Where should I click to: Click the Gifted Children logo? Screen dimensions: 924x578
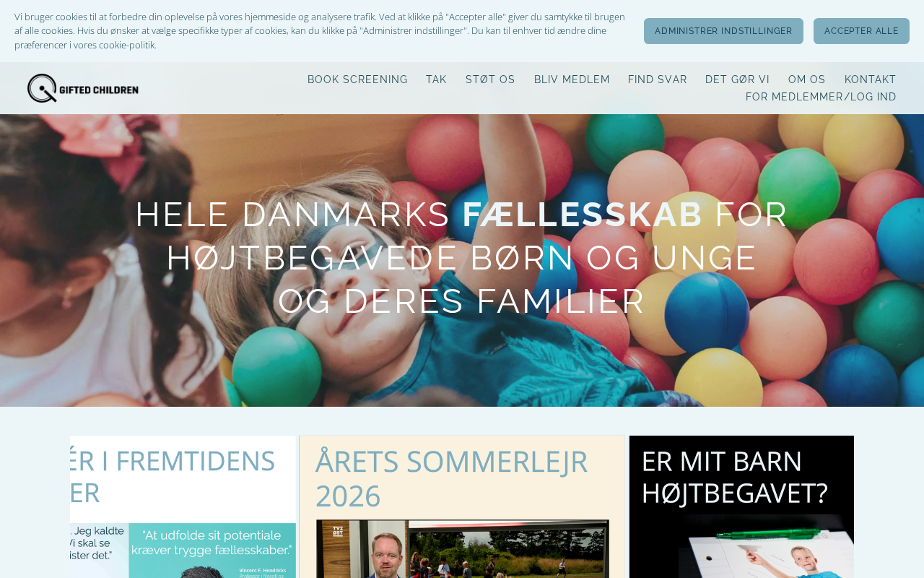(83, 88)
